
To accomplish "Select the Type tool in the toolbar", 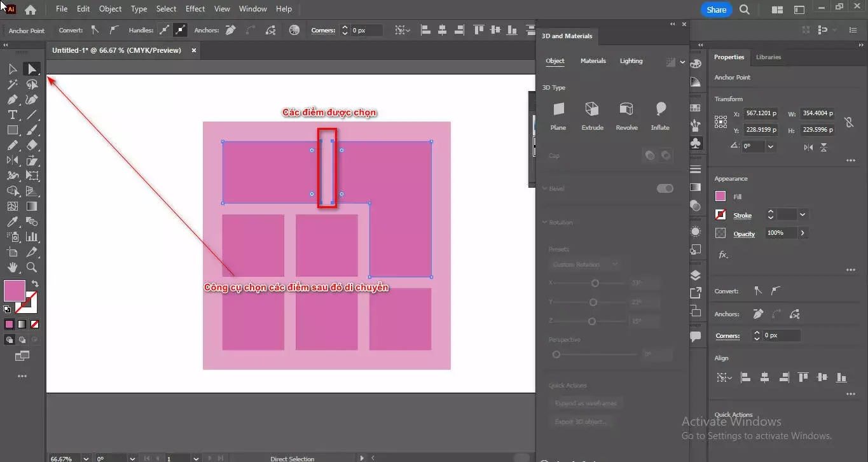I will 13,115.
